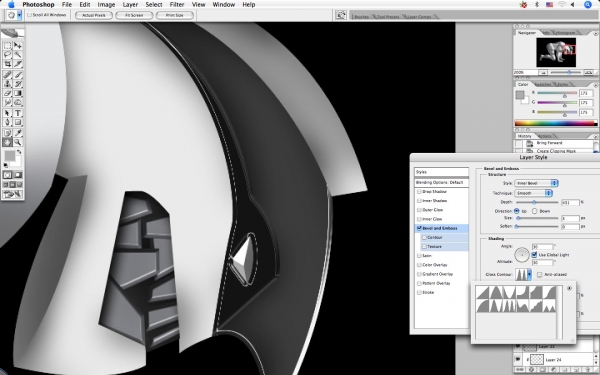Uncheck Bevel and Emboss checkbox
Viewport: 600px width, 375px height.
(x=419, y=228)
